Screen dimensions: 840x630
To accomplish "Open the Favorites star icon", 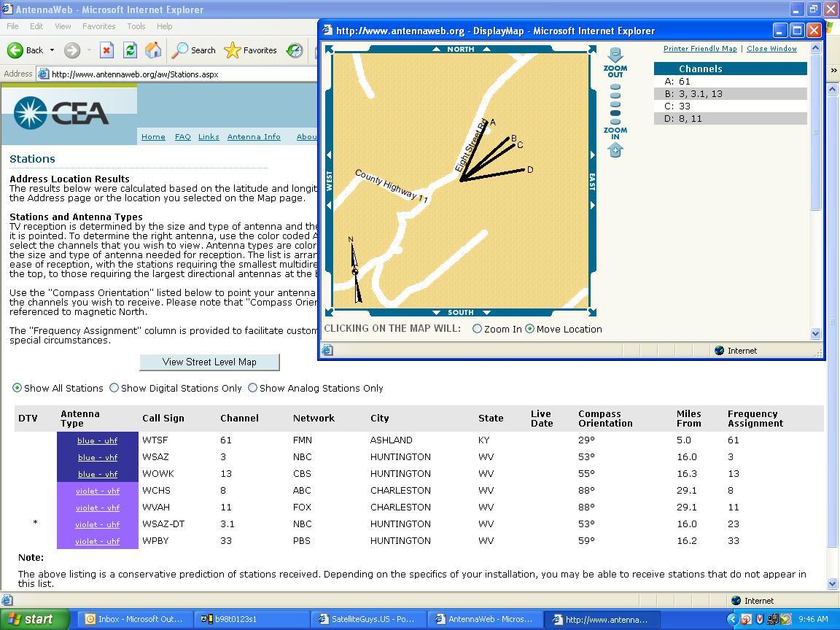I will (233, 50).
